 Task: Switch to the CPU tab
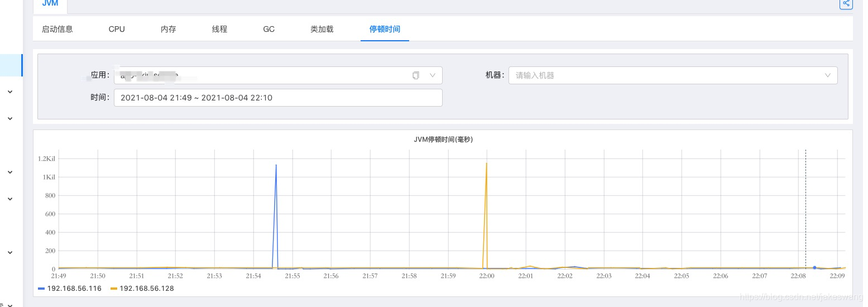pos(117,29)
